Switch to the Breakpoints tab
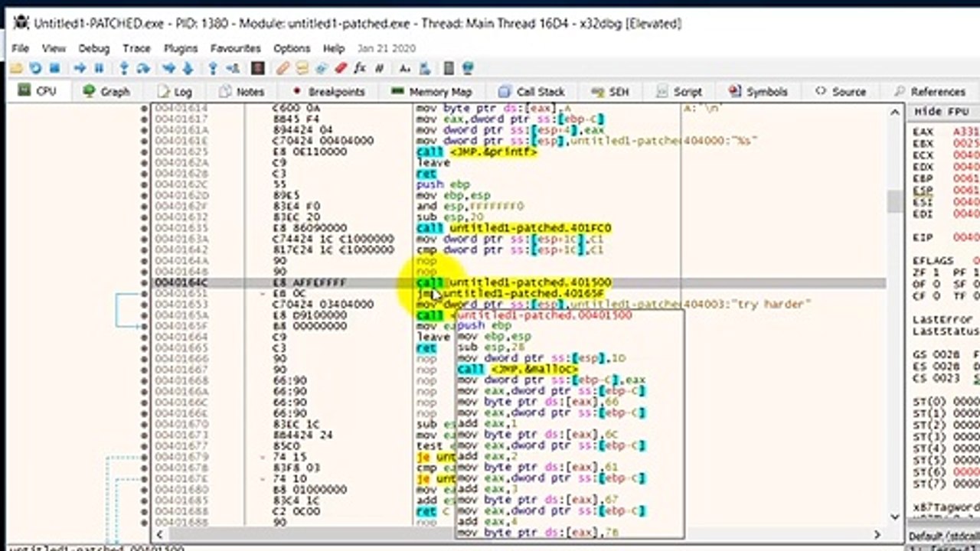Viewport: 980px width, 551px height. tap(328, 91)
